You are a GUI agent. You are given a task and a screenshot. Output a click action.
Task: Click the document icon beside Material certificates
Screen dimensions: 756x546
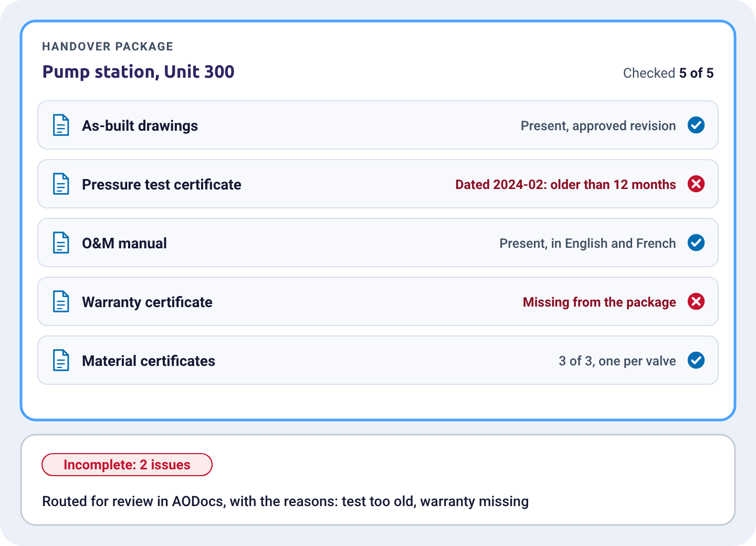61,360
